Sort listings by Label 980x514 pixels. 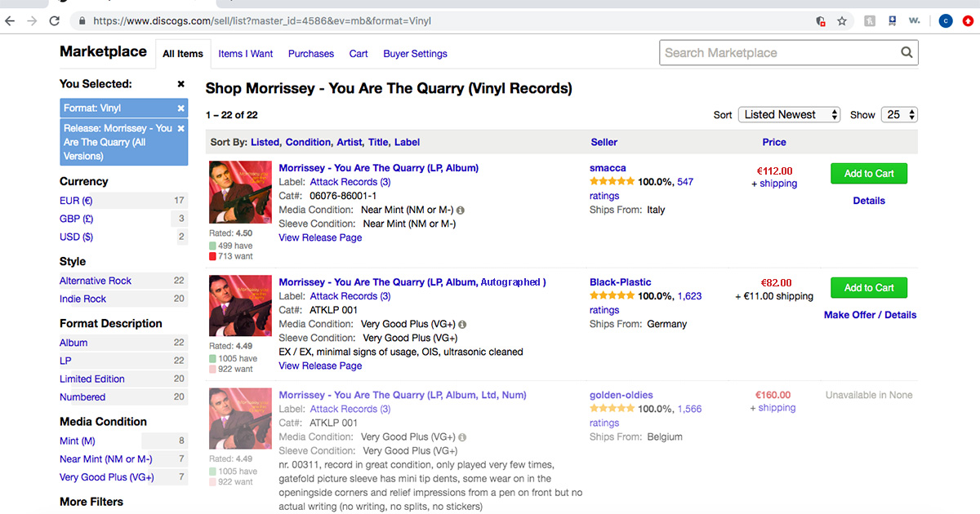tap(407, 142)
